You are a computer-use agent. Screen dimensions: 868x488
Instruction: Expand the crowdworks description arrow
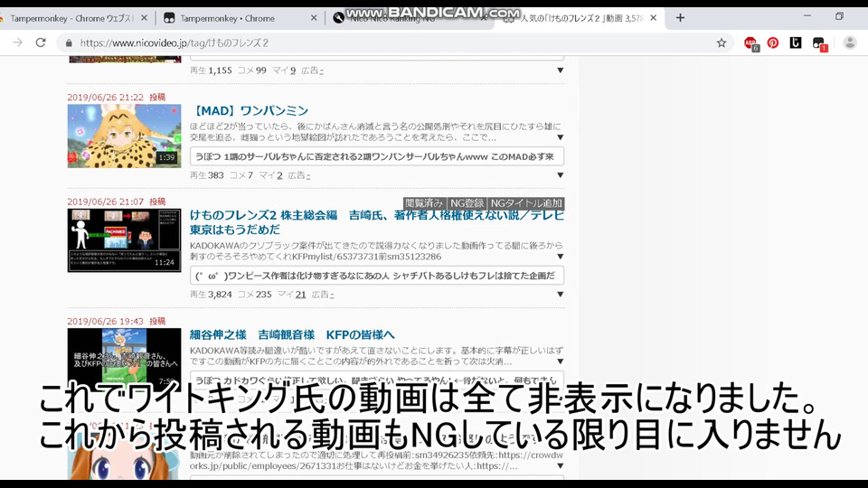tap(561, 466)
